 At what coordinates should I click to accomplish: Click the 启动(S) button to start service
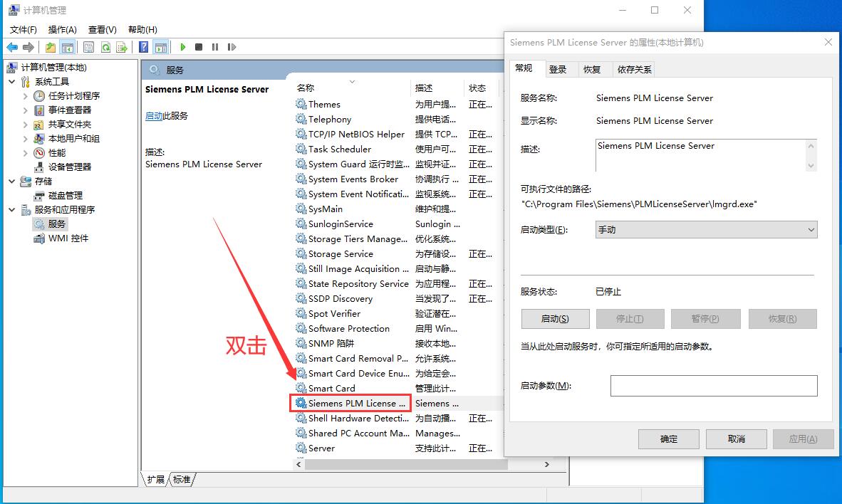[x=555, y=319]
